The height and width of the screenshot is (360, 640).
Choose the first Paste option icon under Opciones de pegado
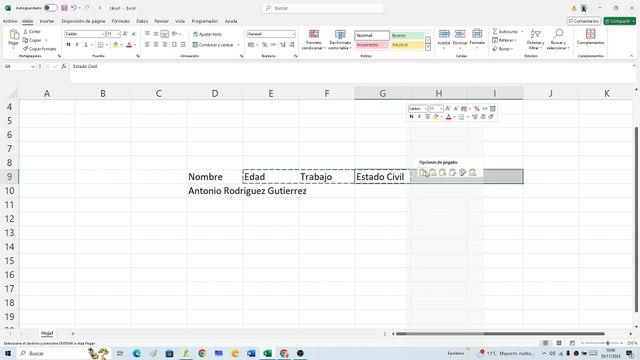tap(423, 172)
